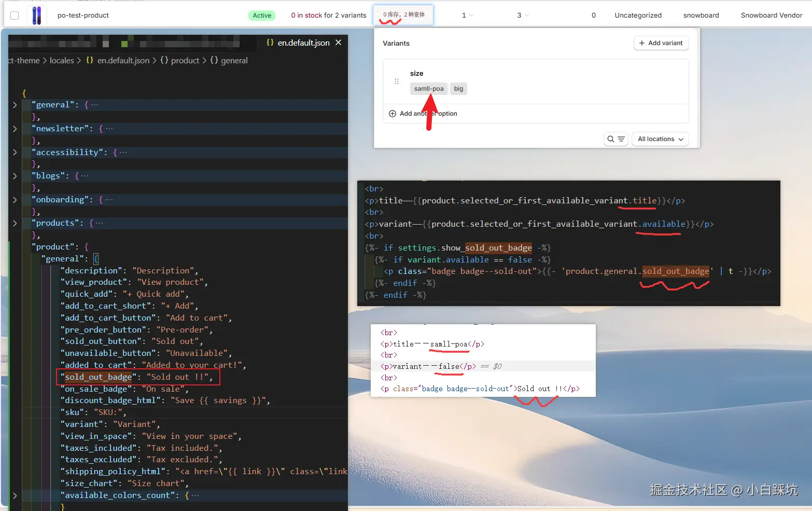Click the "pre_order_button" JSON line
The height and width of the screenshot is (511, 812).
[x=137, y=330]
